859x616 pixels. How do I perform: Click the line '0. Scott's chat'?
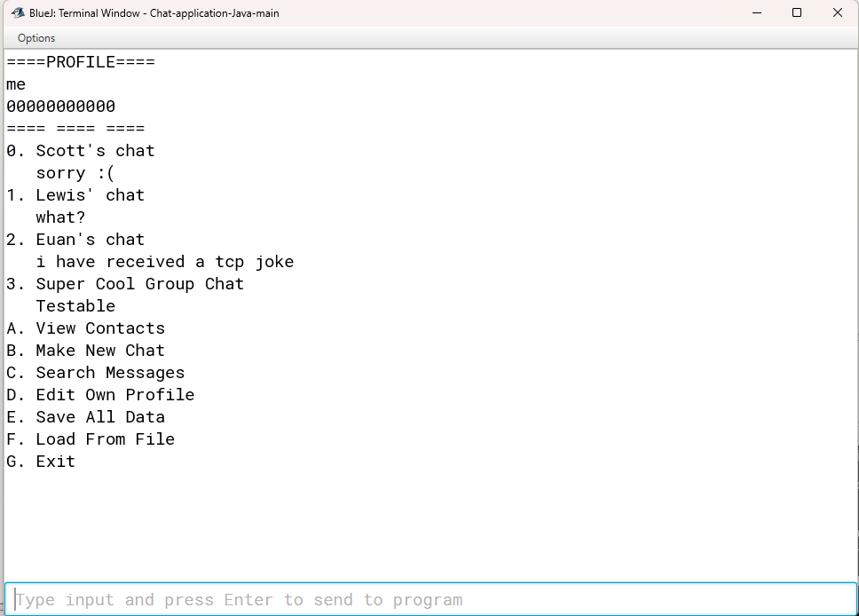click(81, 151)
